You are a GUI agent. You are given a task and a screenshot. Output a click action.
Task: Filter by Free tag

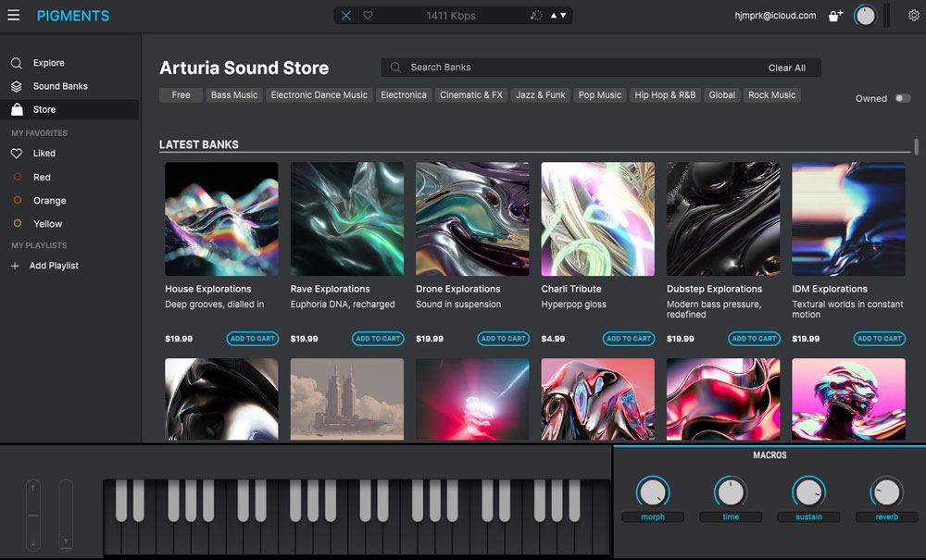point(181,95)
